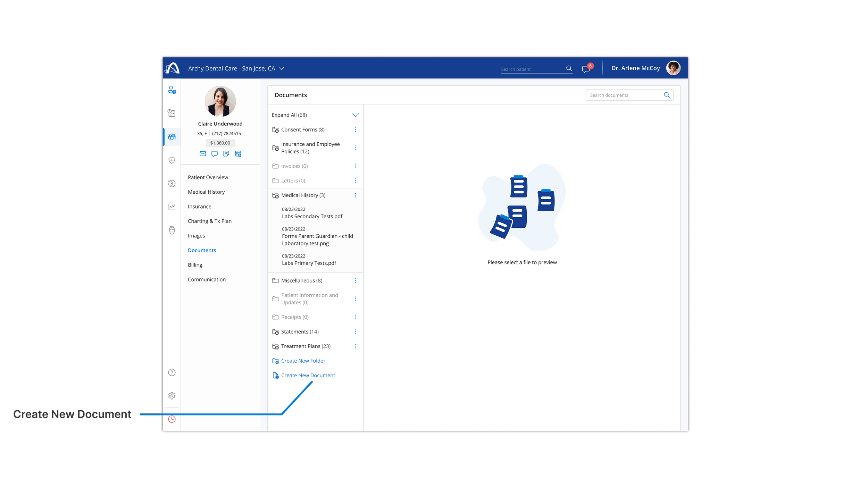
Task: Open the patients group icon in sidebar
Action: pos(172,137)
